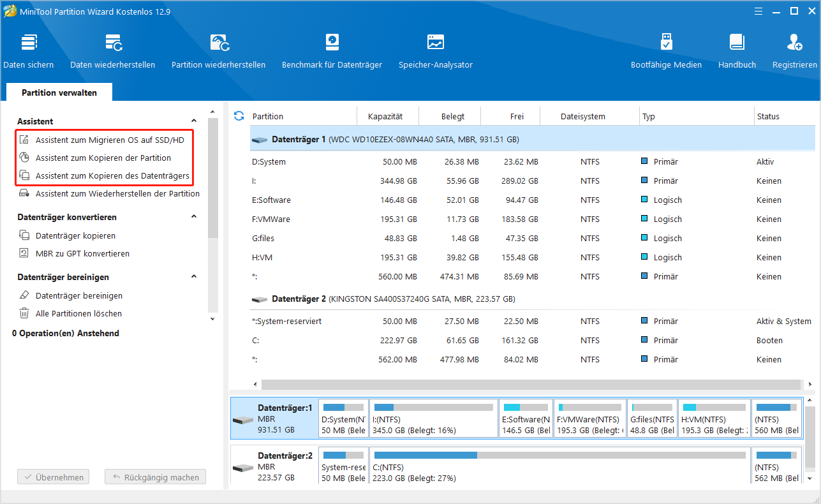
Task: Click Datenträger bereinigen eraser icon
Action: point(24,295)
